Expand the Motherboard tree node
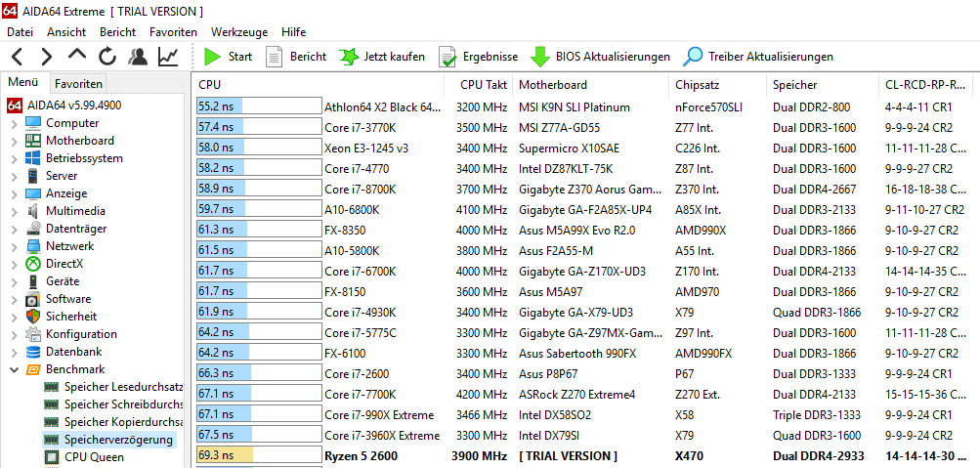The image size is (980, 468). 15,142
